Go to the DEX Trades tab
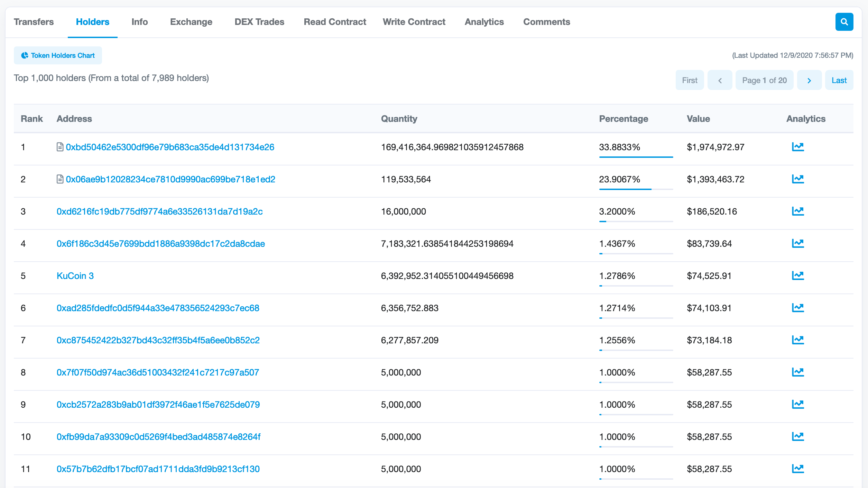This screenshot has height=488, width=868. tap(259, 22)
